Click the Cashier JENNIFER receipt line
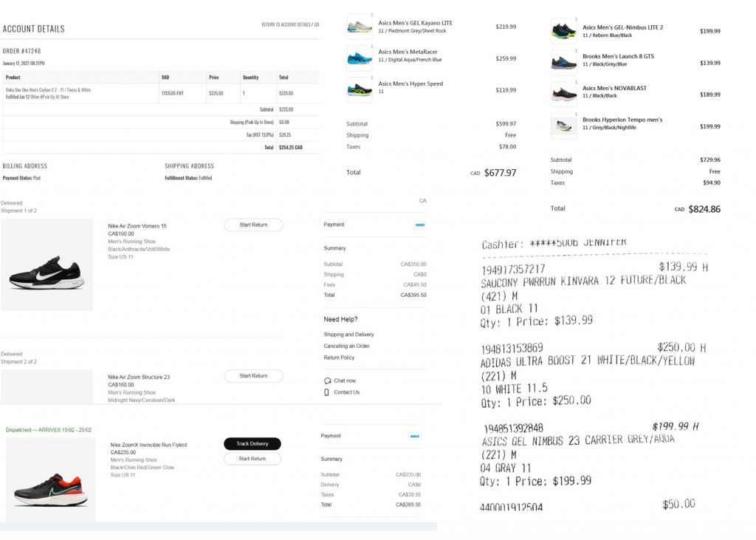 (x=554, y=243)
